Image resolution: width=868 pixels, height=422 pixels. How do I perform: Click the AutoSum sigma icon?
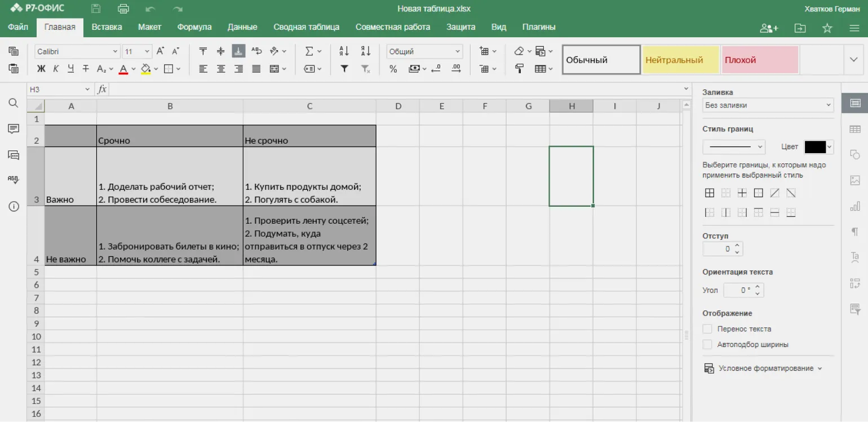tap(309, 51)
